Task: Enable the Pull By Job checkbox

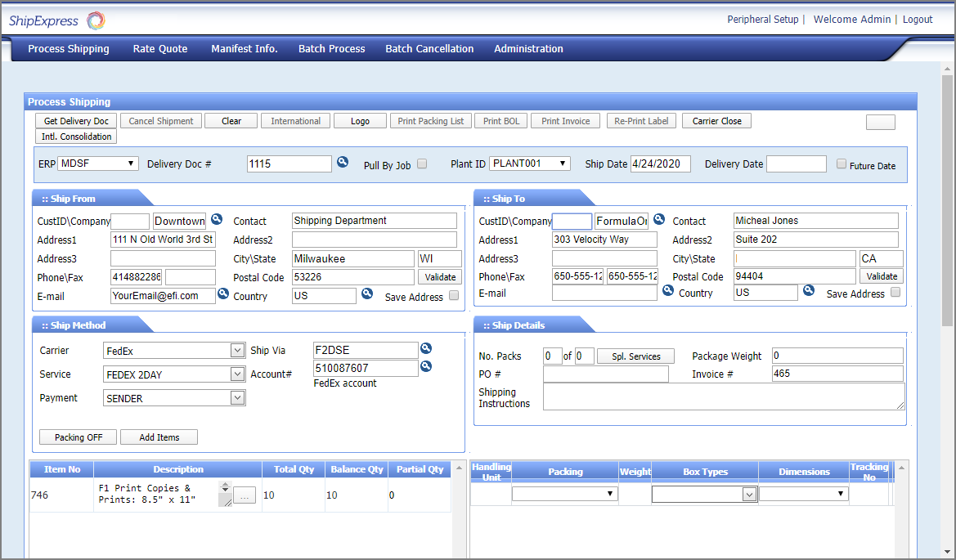Action: pos(422,164)
